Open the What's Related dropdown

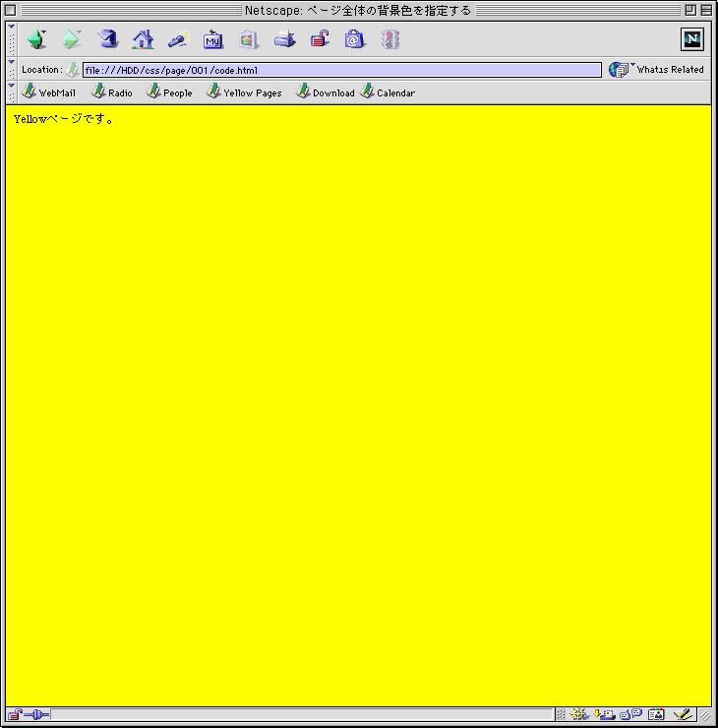[x=656, y=70]
